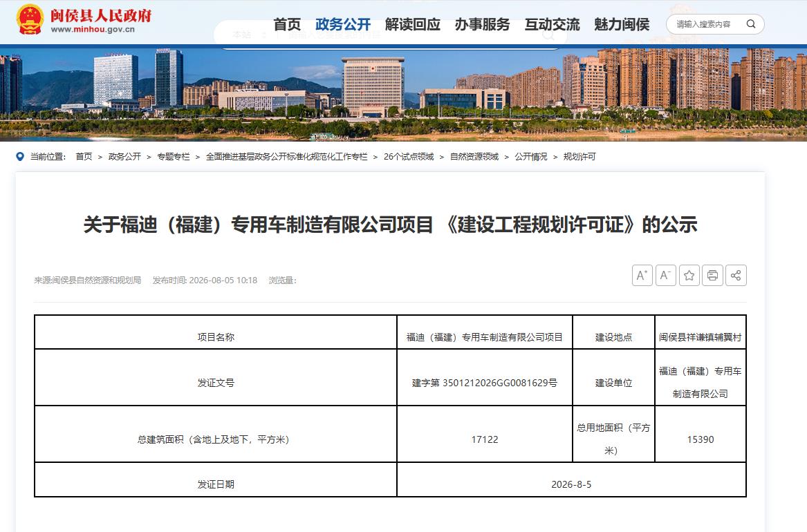Open 公开情况 breadcrumb link

[x=531, y=156]
